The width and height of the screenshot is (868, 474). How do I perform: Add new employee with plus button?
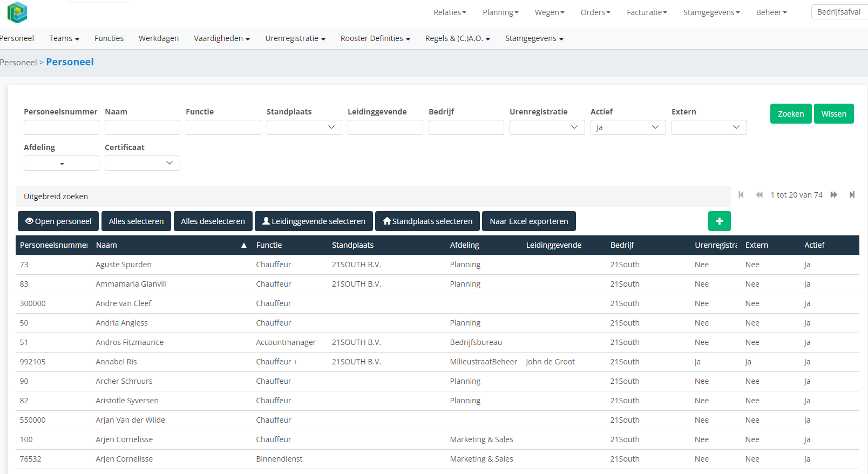(719, 221)
